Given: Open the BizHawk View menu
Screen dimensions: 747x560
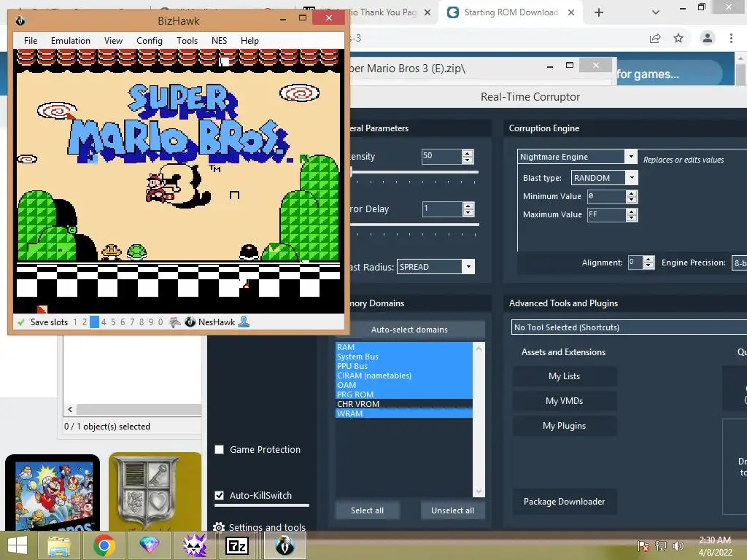Looking at the screenshot, I should [113, 41].
